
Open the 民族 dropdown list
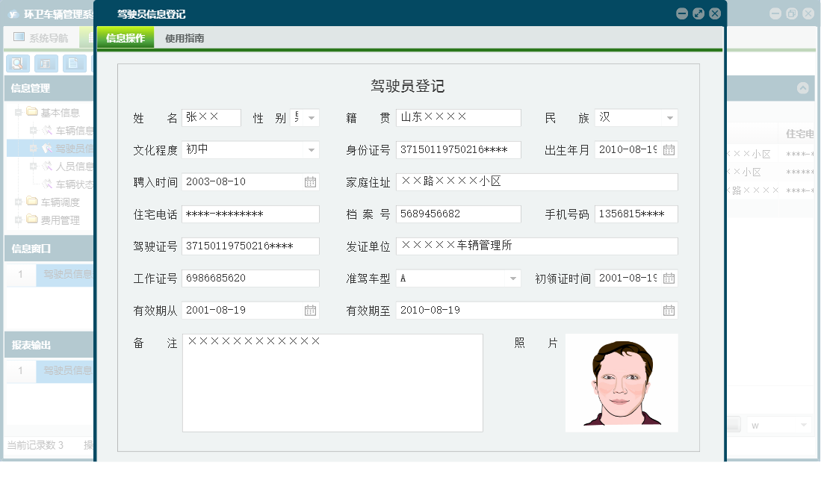[671, 117]
